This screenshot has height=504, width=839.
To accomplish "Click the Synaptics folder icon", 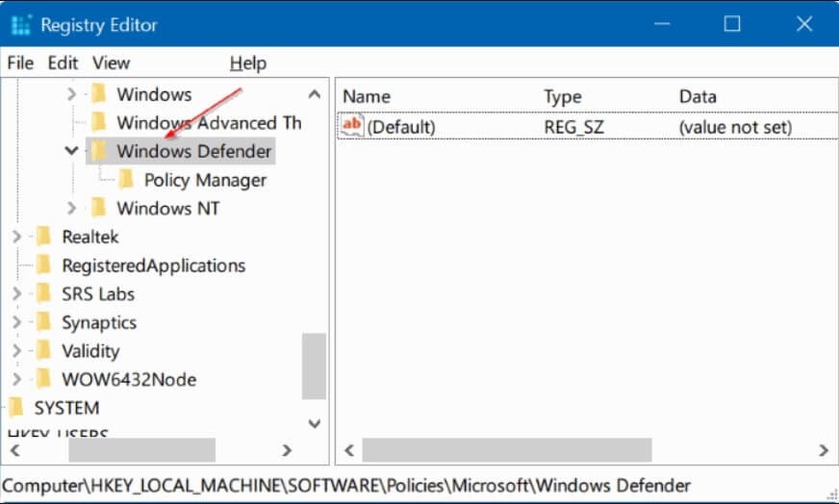I will pyautogui.click(x=43, y=321).
